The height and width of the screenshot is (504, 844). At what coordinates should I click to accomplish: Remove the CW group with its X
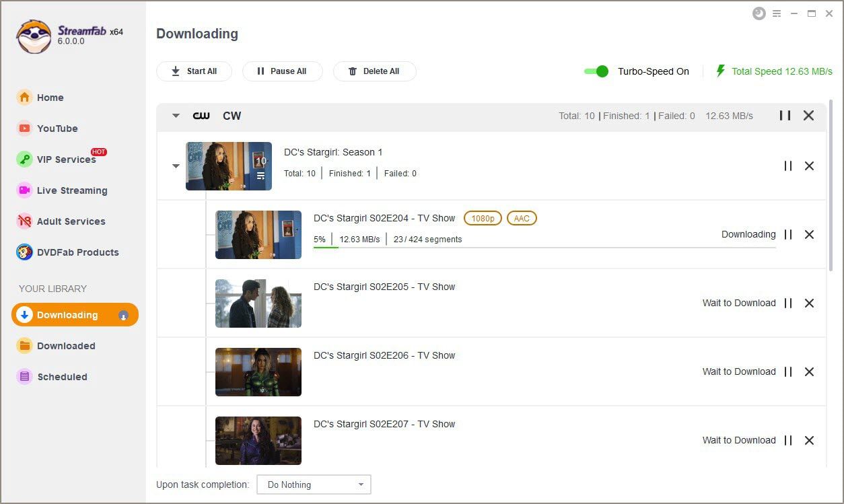pyautogui.click(x=809, y=115)
